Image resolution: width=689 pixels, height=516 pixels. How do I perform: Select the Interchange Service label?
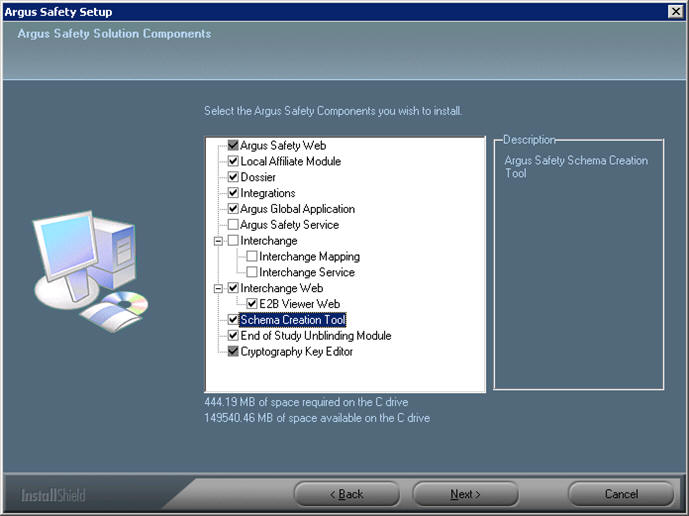pyautogui.click(x=307, y=273)
